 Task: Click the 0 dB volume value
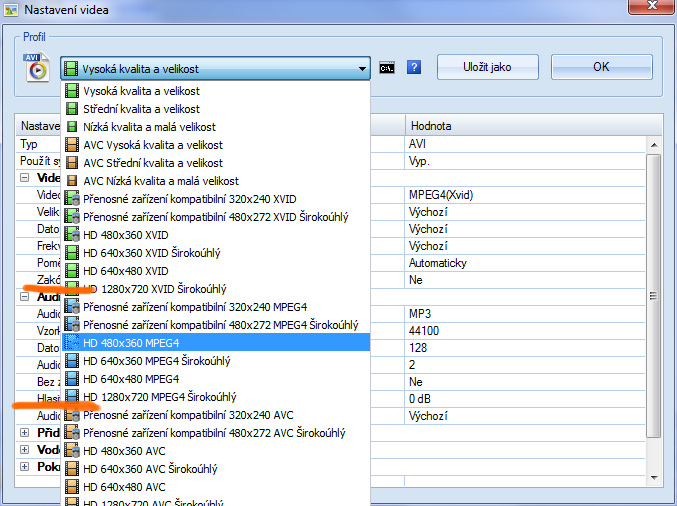[525, 398]
